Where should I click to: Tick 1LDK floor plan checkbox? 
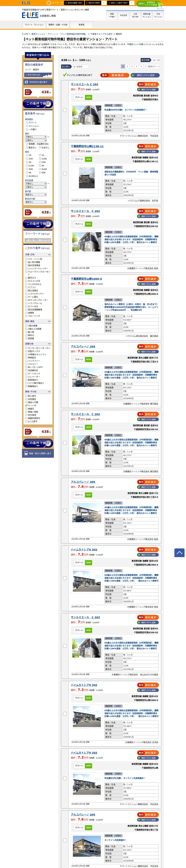[40, 159]
